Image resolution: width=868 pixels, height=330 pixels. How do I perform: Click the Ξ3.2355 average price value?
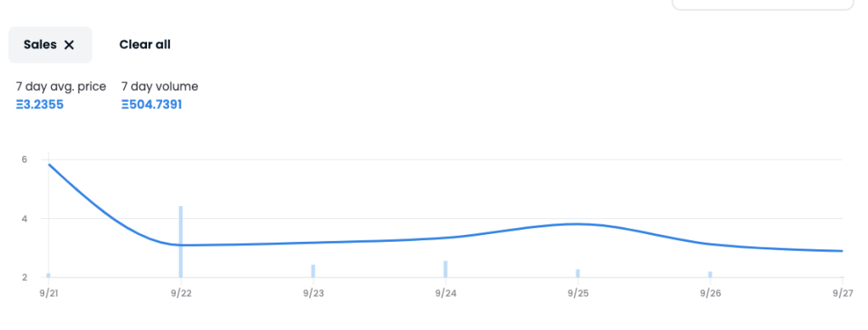point(39,104)
